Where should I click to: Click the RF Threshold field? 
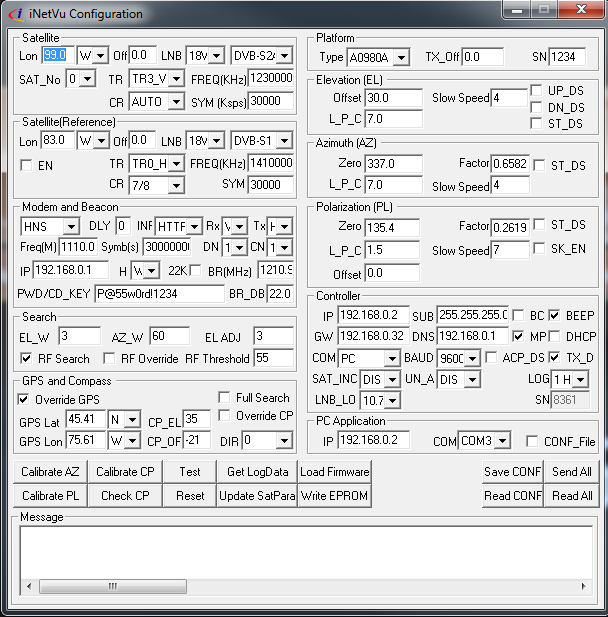(x=274, y=358)
